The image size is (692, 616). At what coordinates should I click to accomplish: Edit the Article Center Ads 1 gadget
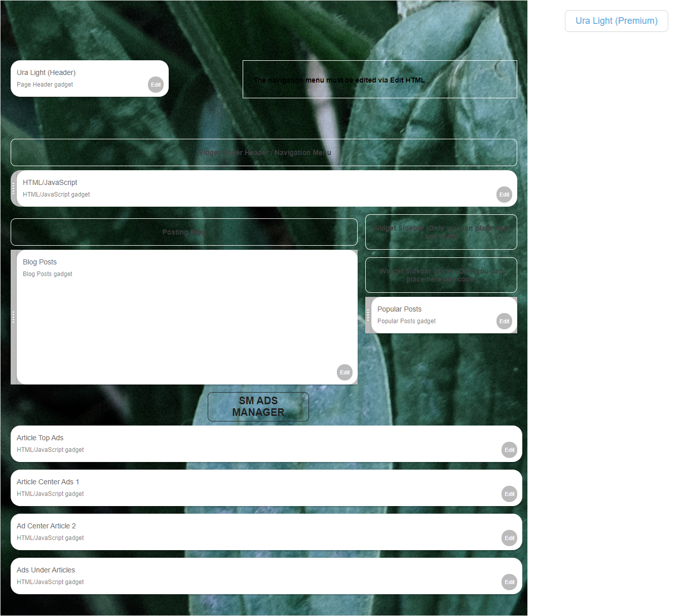pyautogui.click(x=509, y=494)
